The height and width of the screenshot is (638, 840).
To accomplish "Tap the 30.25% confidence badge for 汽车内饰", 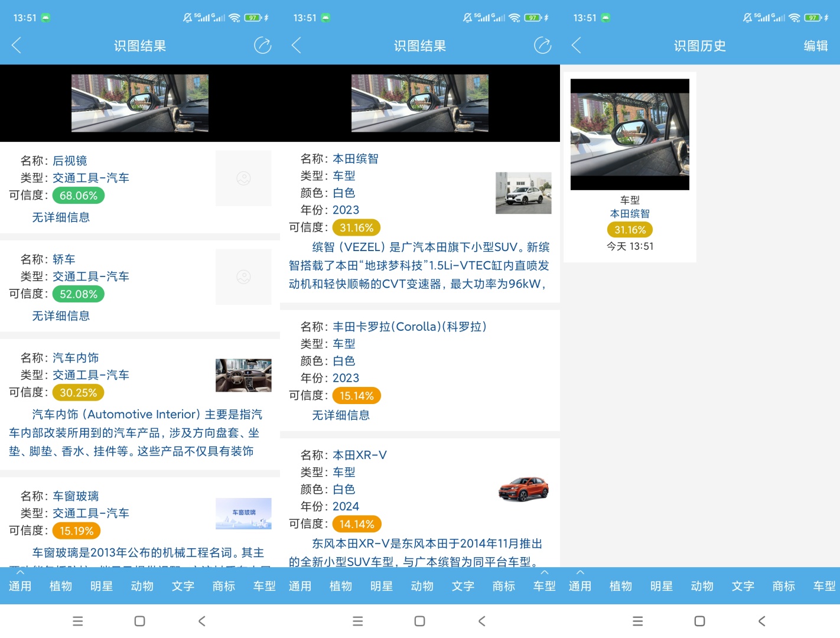I will pyautogui.click(x=79, y=393).
